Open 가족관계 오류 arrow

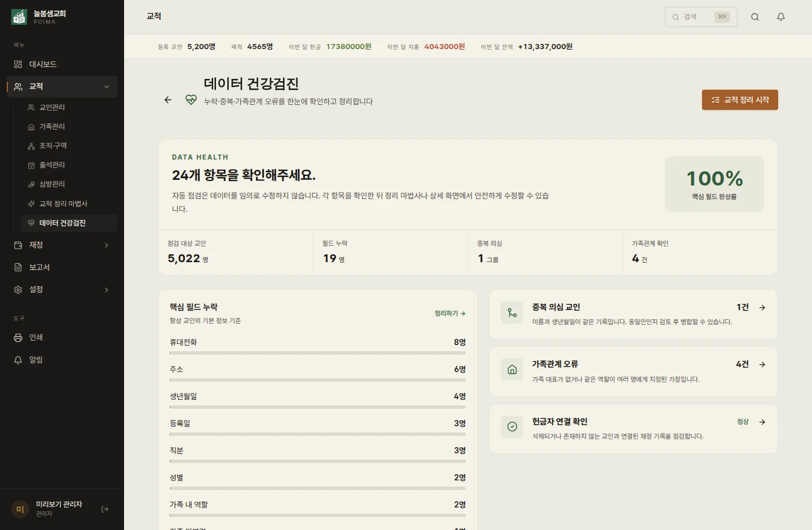point(762,364)
